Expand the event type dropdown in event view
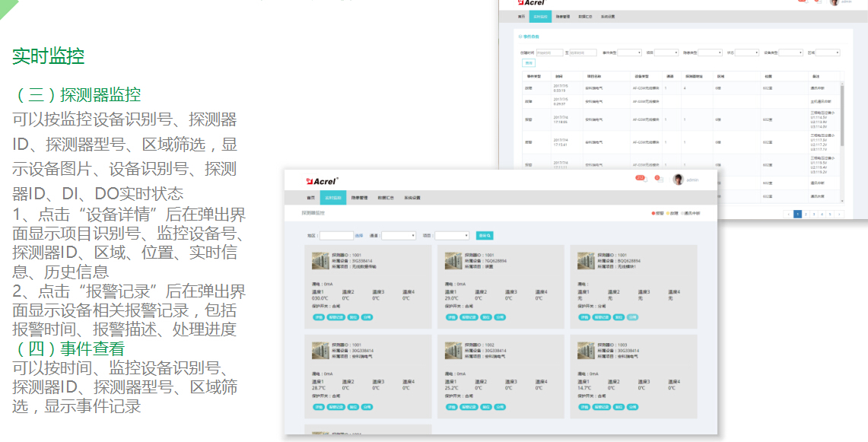Viewport: 868px width, 442px height. [x=629, y=52]
